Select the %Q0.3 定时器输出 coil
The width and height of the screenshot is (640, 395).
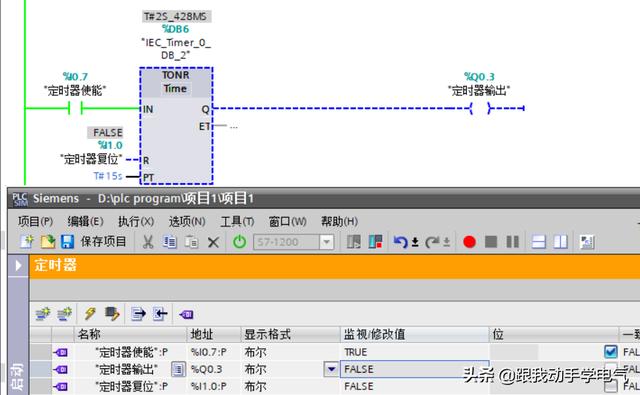click(x=480, y=108)
